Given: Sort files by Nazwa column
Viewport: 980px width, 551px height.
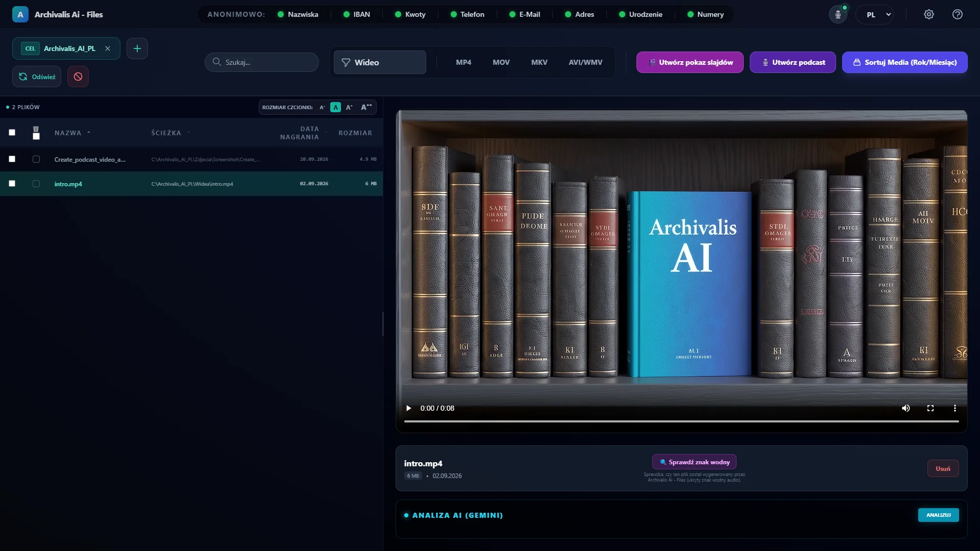Looking at the screenshot, I should click(x=72, y=133).
